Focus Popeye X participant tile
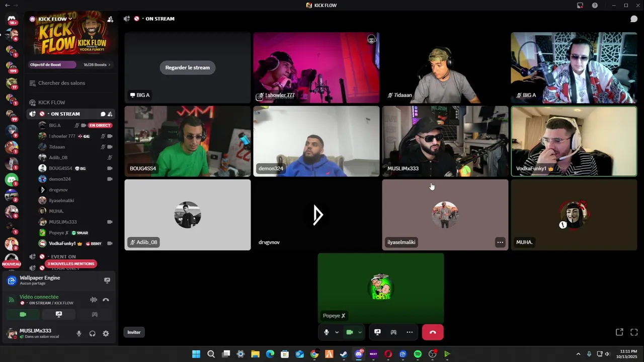This screenshot has width=644, height=362. [381, 288]
